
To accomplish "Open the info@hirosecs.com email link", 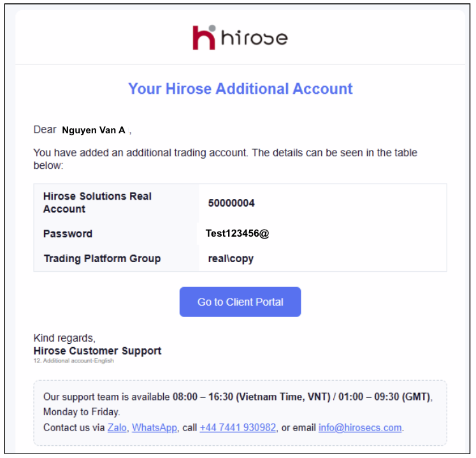I will click(360, 427).
